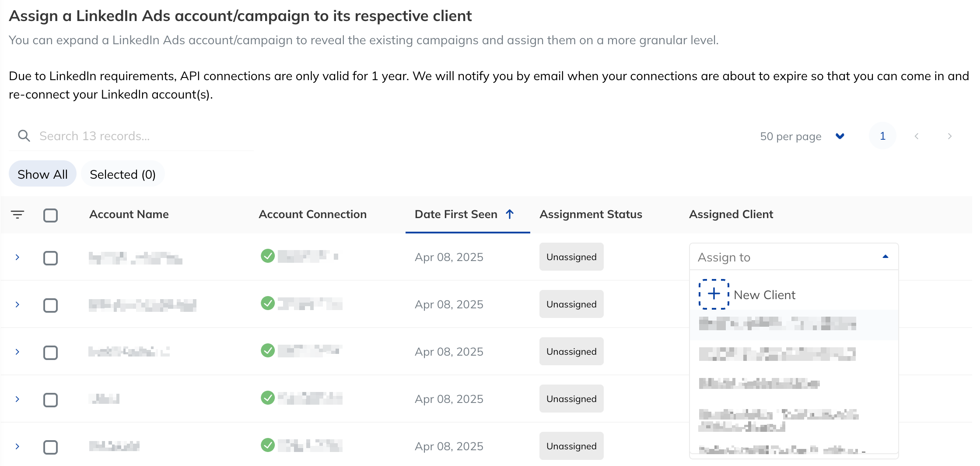Toggle the Date First Seen sort arrow

tap(510, 214)
